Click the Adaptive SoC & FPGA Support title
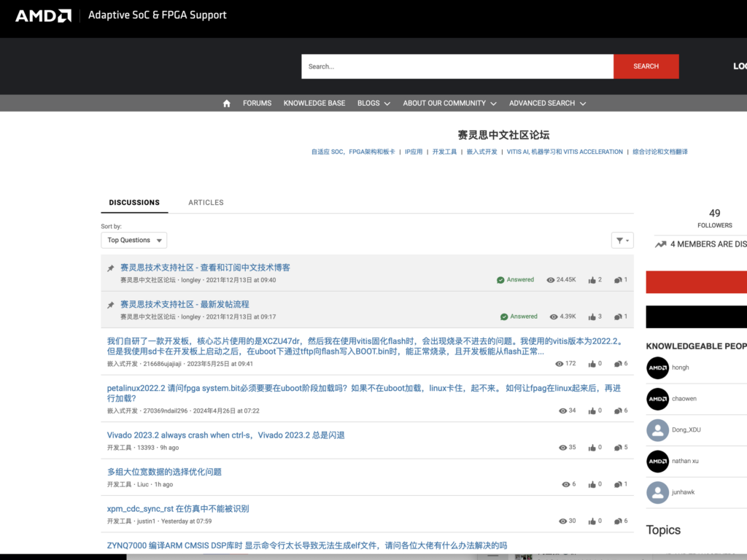The height and width of the screenshot is (560, 747). pos(158,15)
